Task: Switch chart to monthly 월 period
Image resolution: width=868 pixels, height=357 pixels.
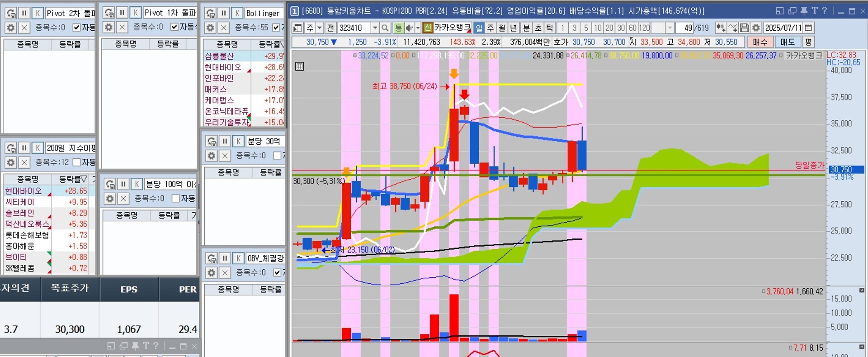Action: click(502, 28)
